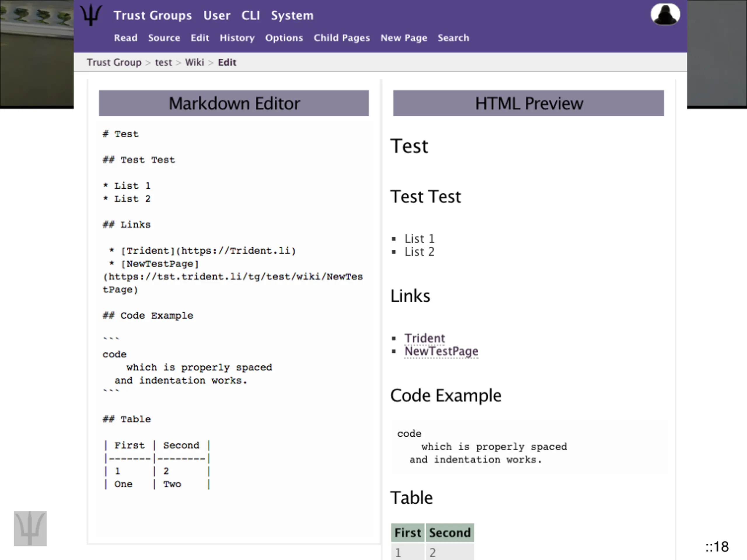Screen dimensions: 747x560
Task: Follow the Trident link in preview
Action: pyautogui.click(x=425, y=338)
